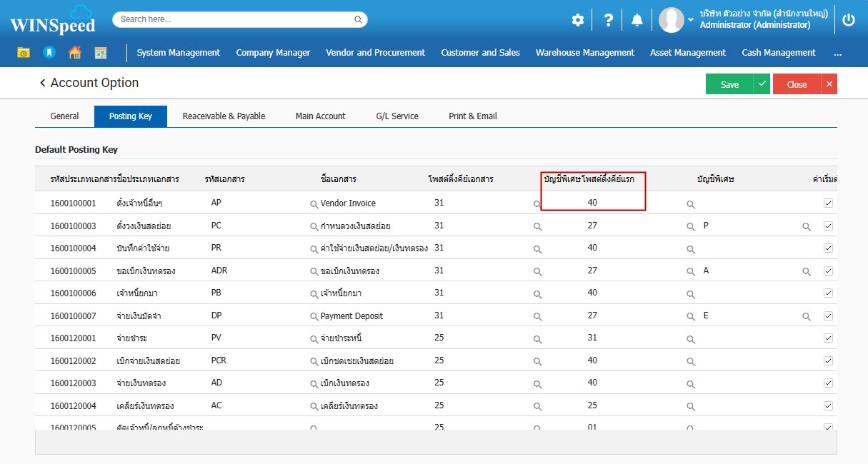Screen dimensions: 868x464
Task: Click lookup magnifier beside Vendor Invoice
Action: pyautogui.click(x=314, y=203)
